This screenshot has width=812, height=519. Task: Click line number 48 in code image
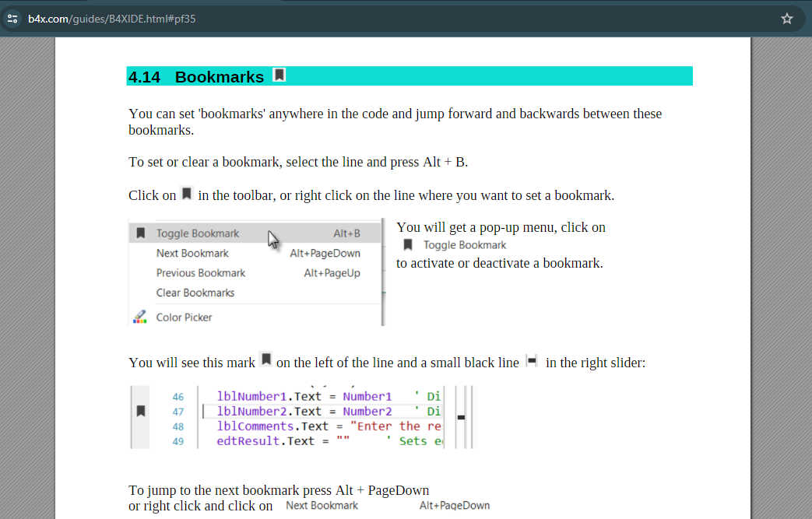pos(178,427)
